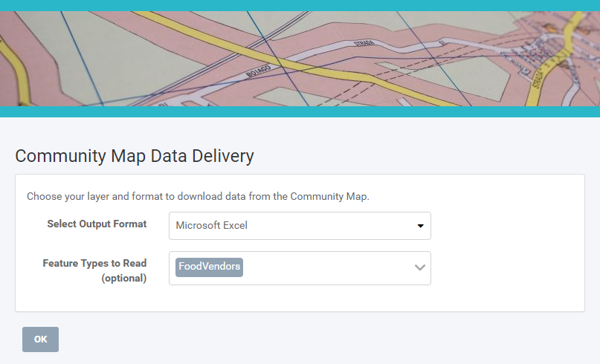600x364 pixels.
Task: Open the Select Output Format dropdown
Action: [x=299, y=226]
